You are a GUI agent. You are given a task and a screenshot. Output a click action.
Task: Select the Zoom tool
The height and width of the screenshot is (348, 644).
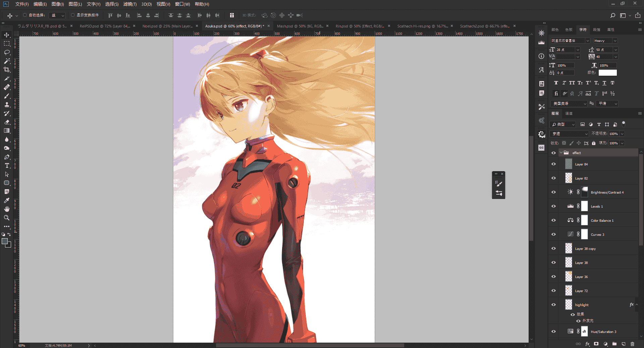pos(7,218)
